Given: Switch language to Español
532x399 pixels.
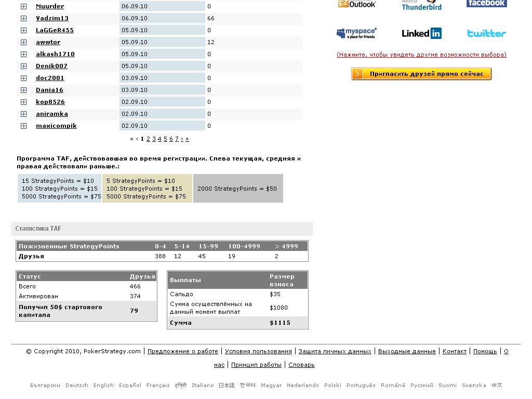Looking at the screenshot, I should 130,385.
